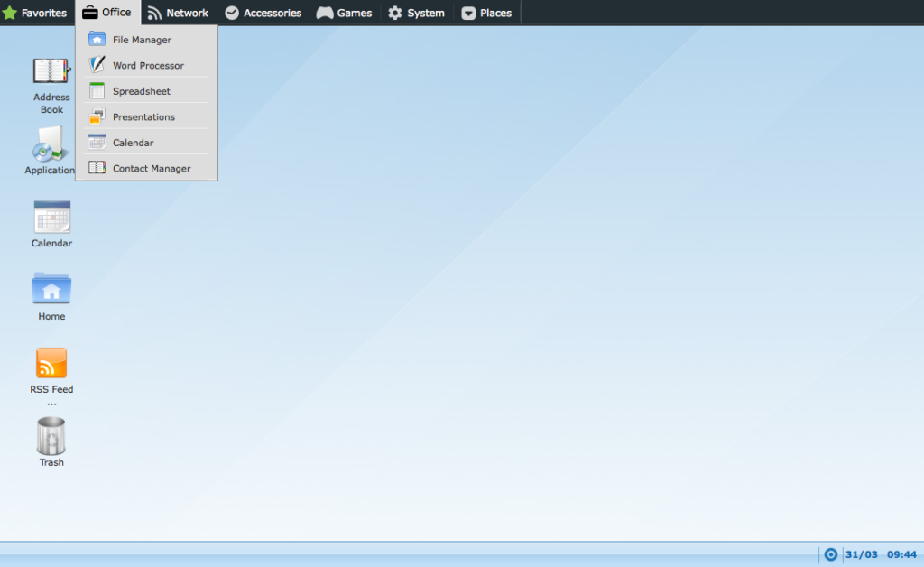Open the Applications desktop icon
The width and height of the screenshot is (924, 567).
click(x=50, y=144)
